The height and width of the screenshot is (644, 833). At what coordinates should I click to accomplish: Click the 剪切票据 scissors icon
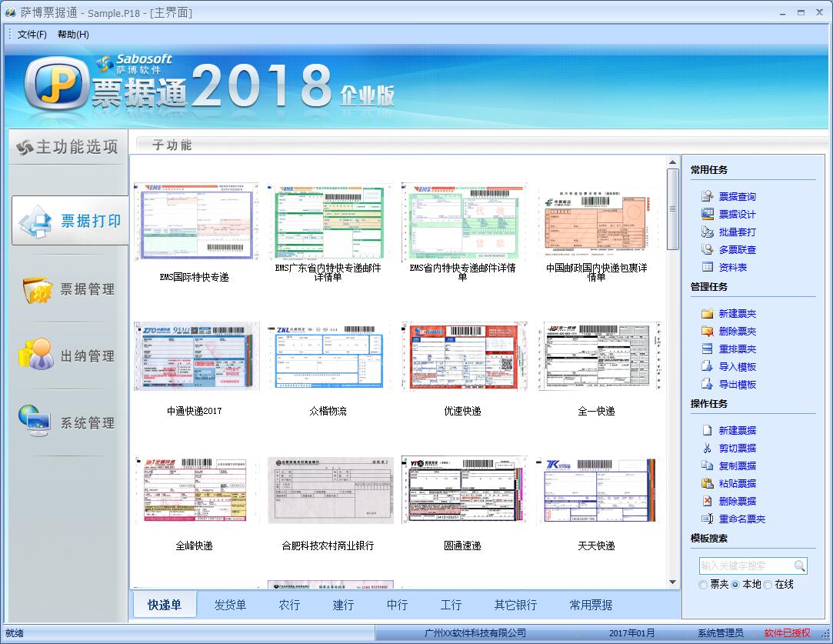coord(707,448)
